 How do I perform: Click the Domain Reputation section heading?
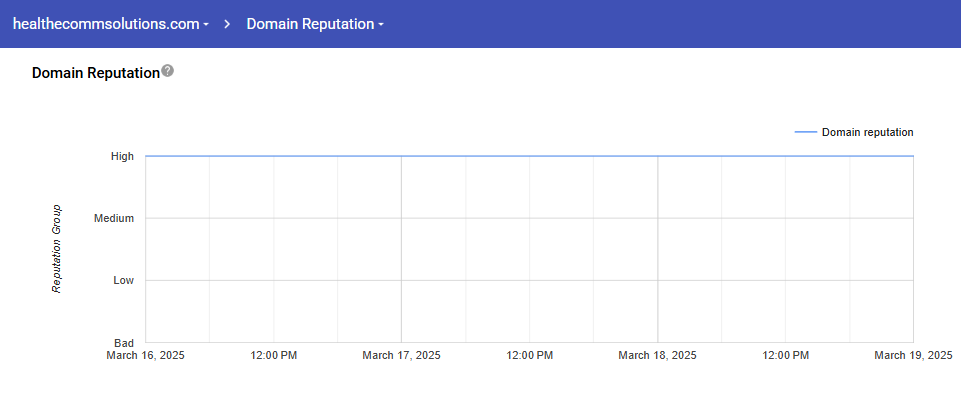(x=95, y=73)
